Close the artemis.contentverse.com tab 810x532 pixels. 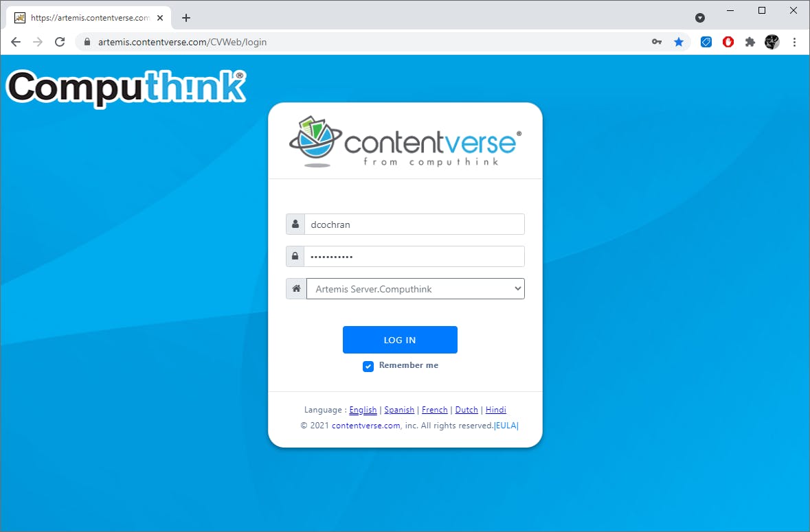[x=160, y=18]
